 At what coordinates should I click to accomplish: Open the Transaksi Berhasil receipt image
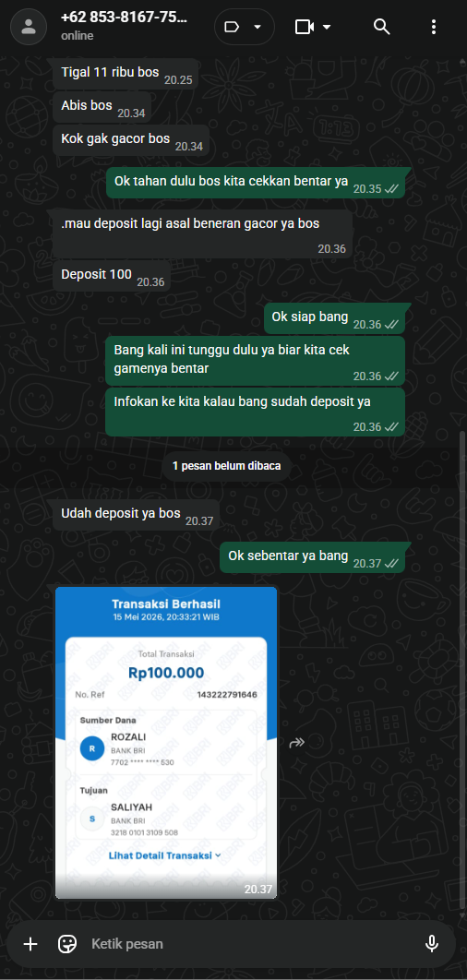pyautogui.click(x=166, y=743)
